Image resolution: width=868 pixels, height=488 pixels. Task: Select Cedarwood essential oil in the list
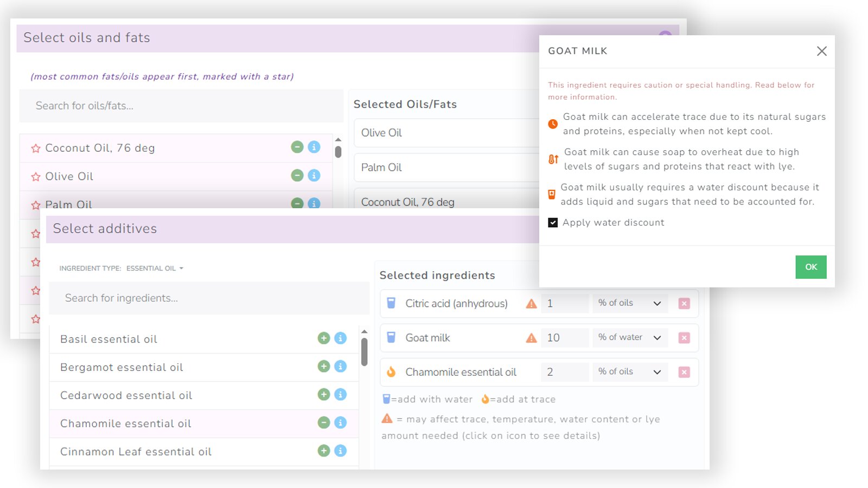[x=126, y=395]
